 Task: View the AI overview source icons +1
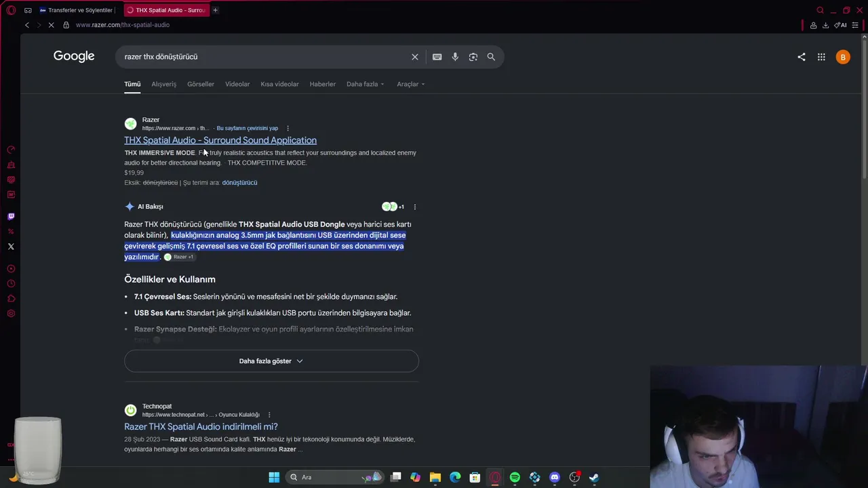pos(393,207)
